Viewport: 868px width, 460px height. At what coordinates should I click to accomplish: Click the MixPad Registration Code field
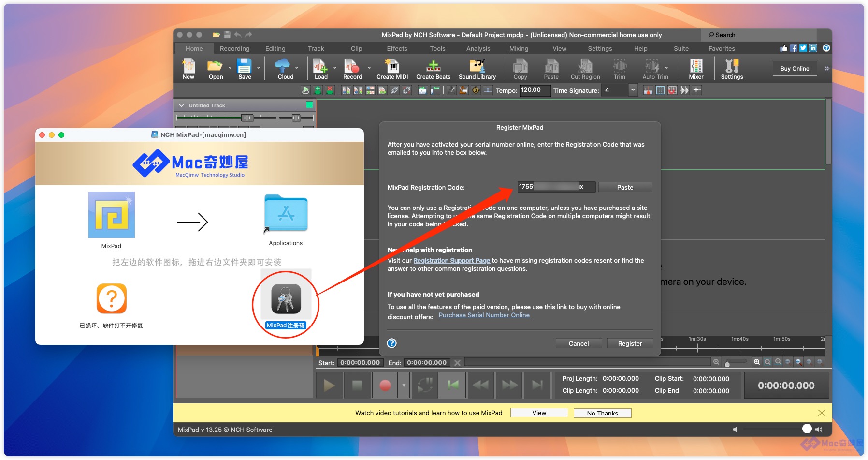click(556, 187)
